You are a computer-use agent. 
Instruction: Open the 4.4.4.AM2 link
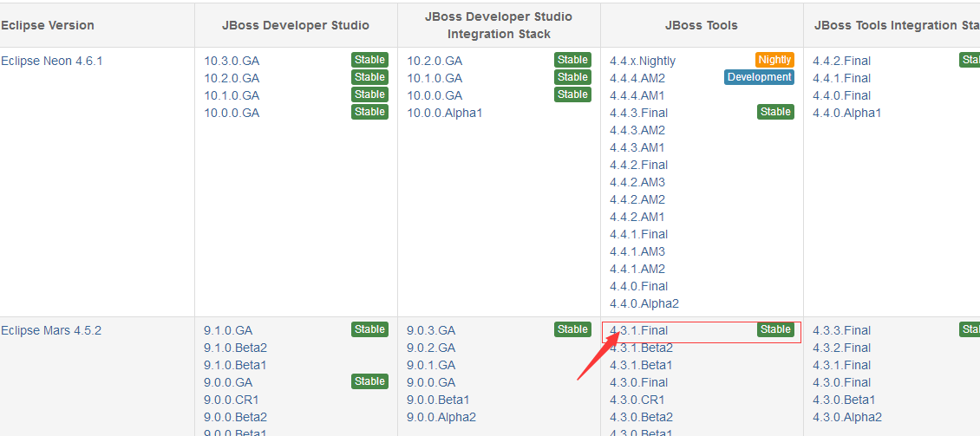pyautogui.click(x=637, y=78)
